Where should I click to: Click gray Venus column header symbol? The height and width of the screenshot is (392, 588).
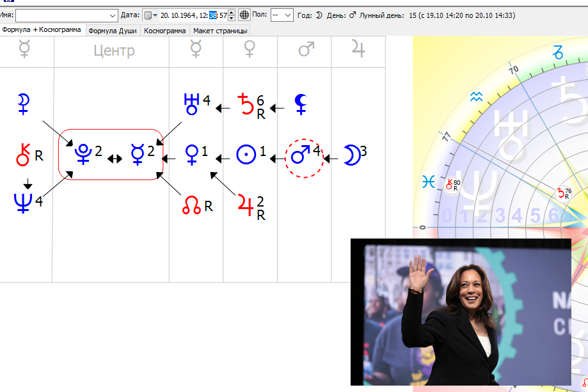pos(250,49)
